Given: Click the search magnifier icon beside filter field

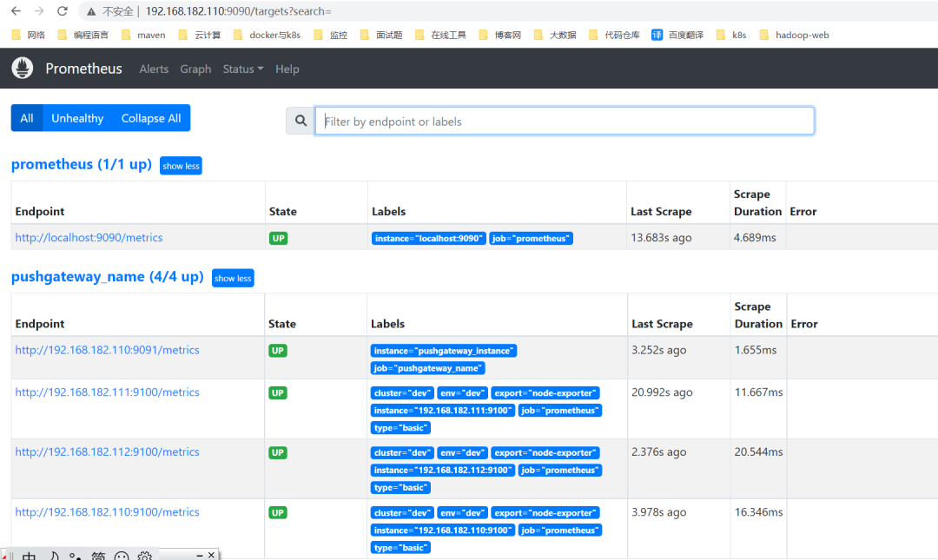Looking at the screenshot, I should [x=301, y=121].
